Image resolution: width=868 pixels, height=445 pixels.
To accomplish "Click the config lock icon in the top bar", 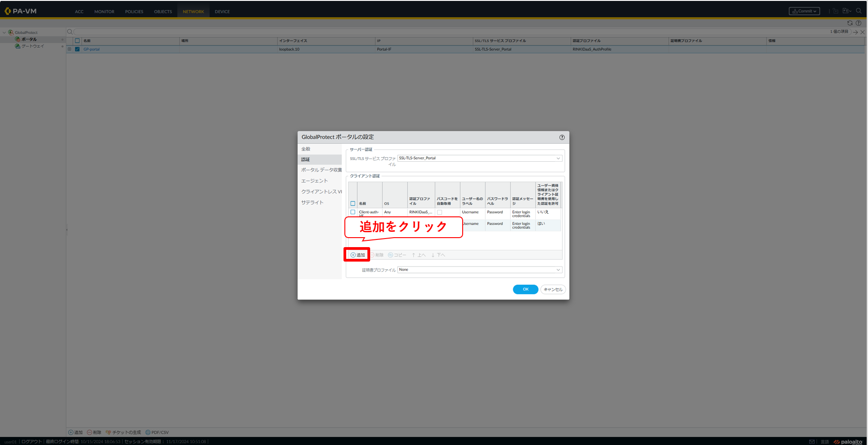I will pyautogui.click(x=836, y=11).
